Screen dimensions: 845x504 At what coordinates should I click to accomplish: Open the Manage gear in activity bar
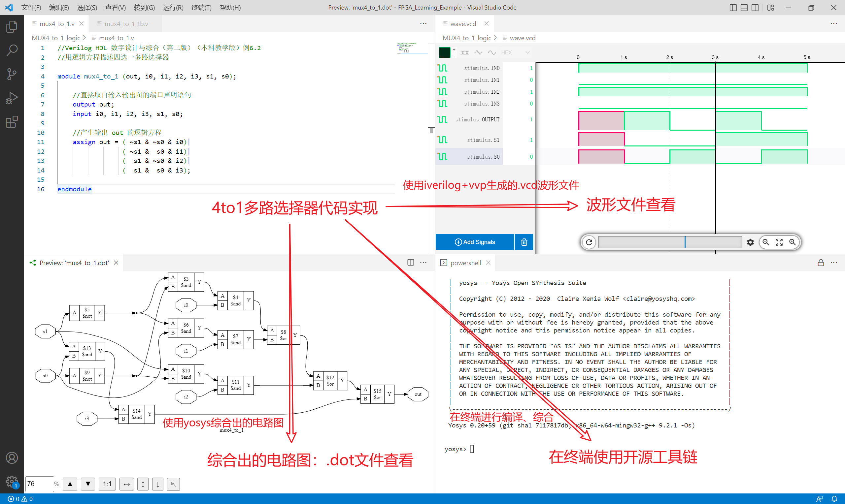(x=12, y=481)
